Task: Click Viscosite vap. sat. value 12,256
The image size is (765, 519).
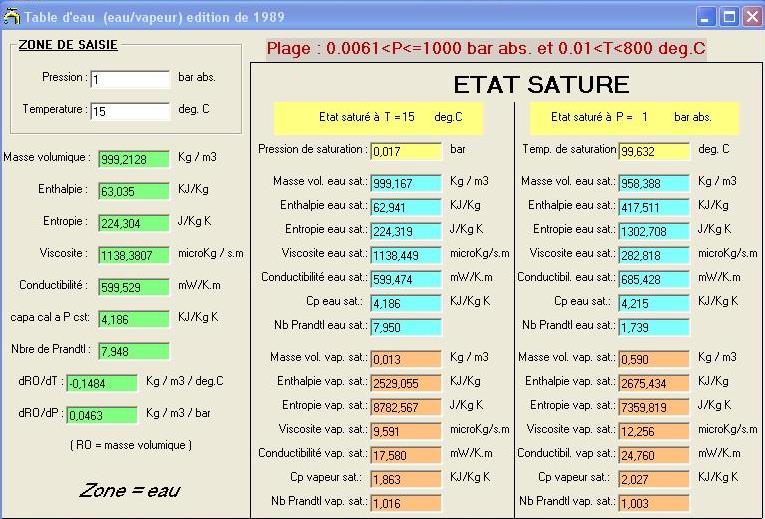Action: coord(654,431)
